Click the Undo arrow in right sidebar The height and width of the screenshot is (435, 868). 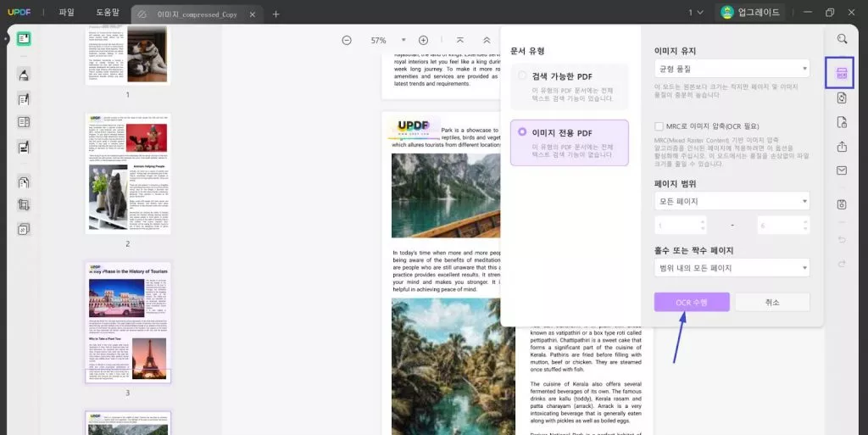point(842,240)
